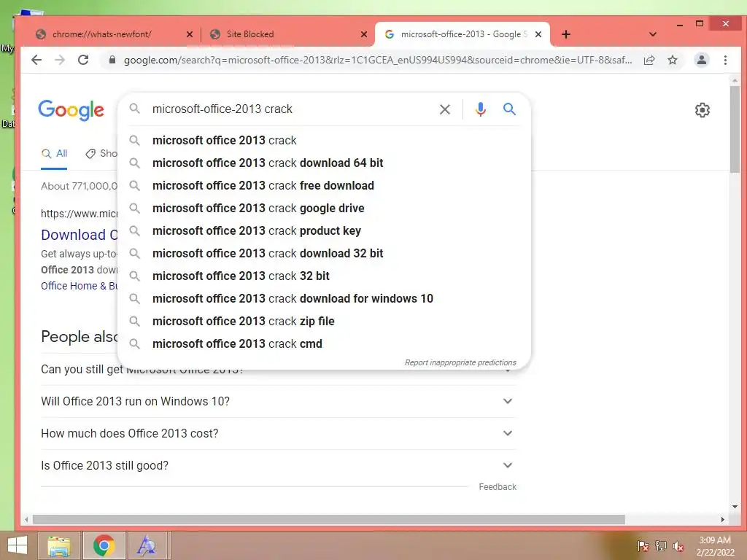Open Google quick settings gear
747x560 pixels.
pos(703,110)
